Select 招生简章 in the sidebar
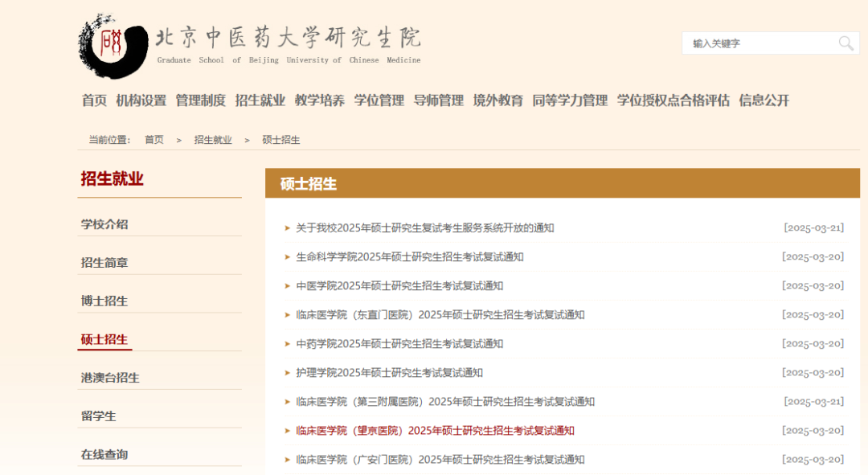868x475 pixels. [x=104, y=263]
